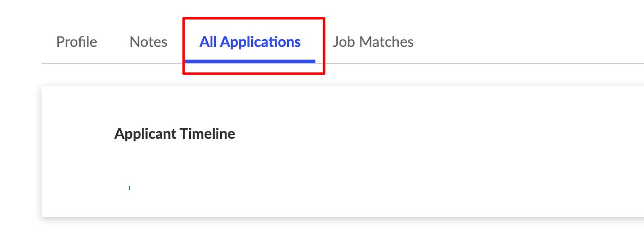Click the divider line under the tabs
The height and width of the screenshot is (232, 644).
tap(342, 64)
